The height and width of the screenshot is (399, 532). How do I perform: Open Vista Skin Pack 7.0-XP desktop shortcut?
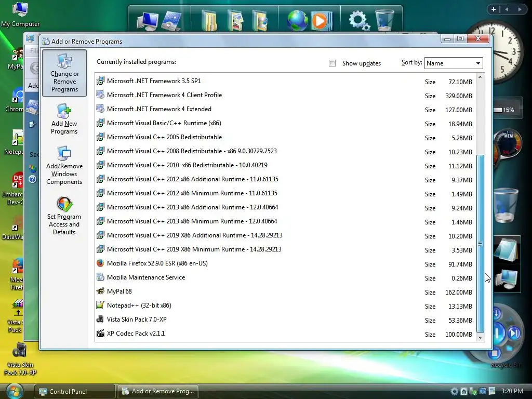(x=20, y=360)
